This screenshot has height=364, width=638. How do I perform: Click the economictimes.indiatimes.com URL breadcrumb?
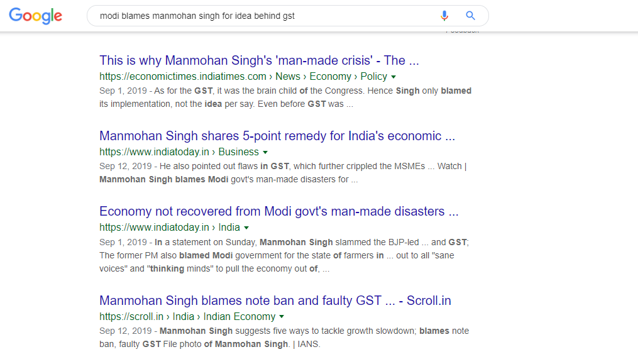(x=243, y=77)
